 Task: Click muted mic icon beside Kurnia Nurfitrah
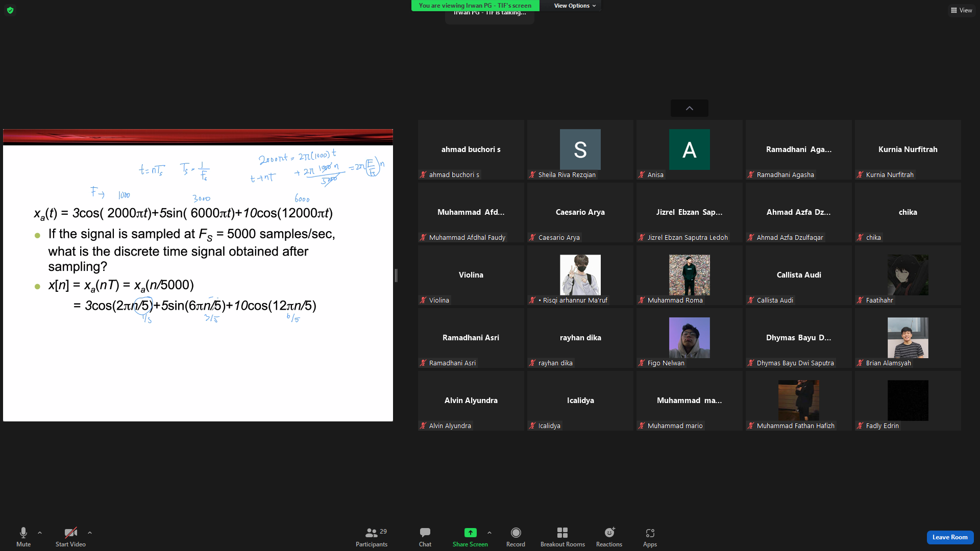pos(860,174)
